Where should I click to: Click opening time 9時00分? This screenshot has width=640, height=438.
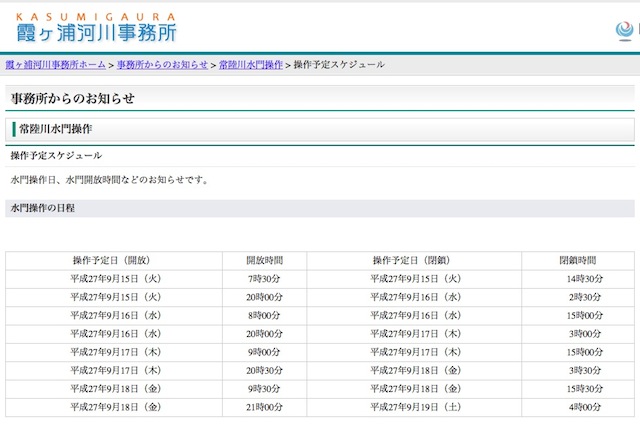coord(264,352)
